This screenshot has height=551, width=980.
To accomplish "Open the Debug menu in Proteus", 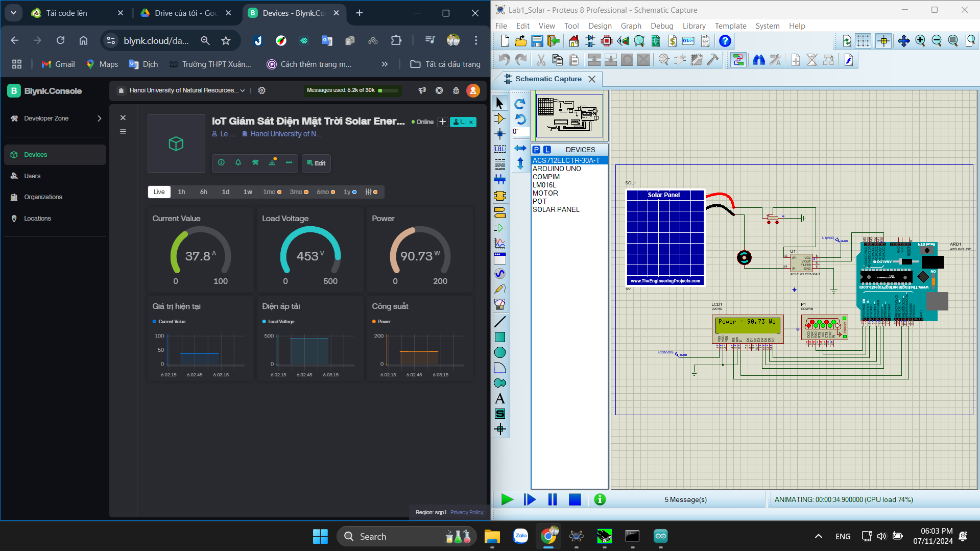I will (662, 26).
